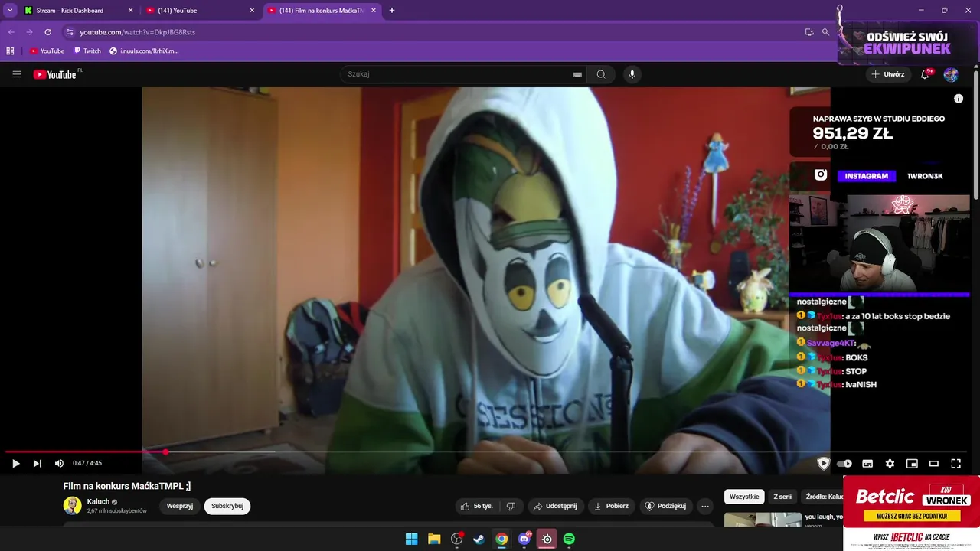
Task: Open the Twitch bookmark
Action: click(87, 51)
